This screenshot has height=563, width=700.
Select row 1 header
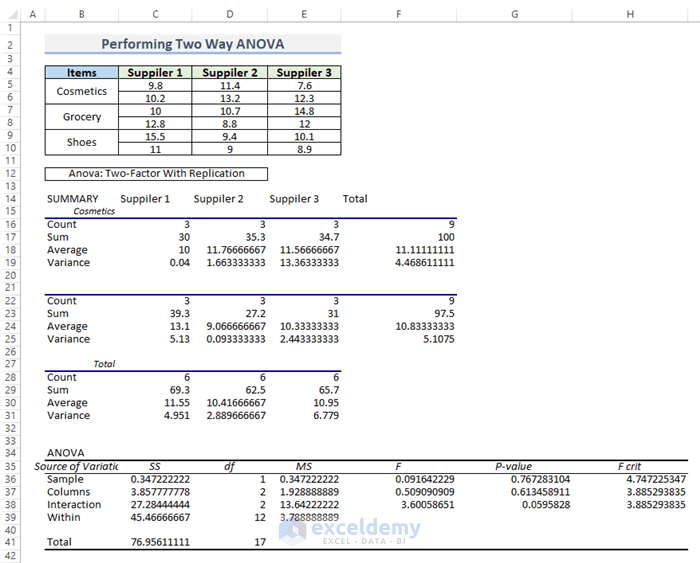[10, 28]
